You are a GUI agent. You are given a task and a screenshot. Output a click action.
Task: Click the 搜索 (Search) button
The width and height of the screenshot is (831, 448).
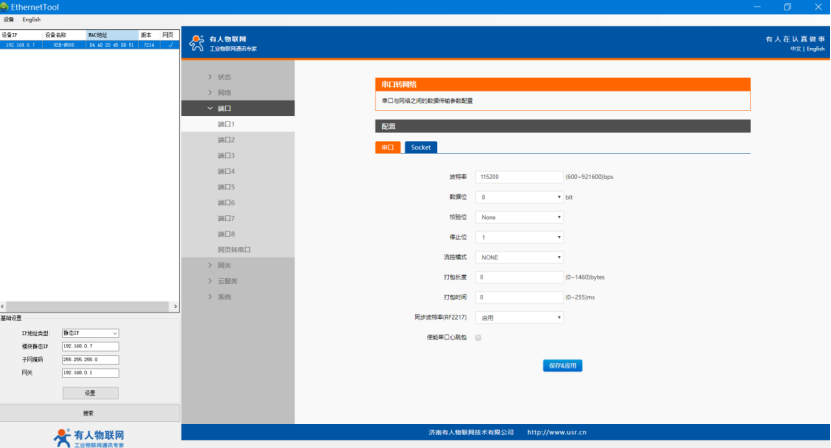coord(89,413)
